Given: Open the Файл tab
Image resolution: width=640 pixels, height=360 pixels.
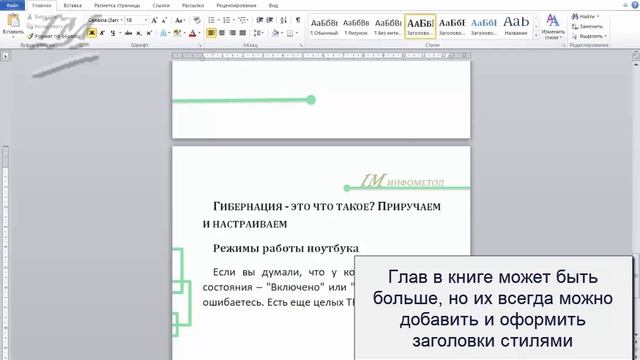Looking at the screenshot, I should coord(13,5).
